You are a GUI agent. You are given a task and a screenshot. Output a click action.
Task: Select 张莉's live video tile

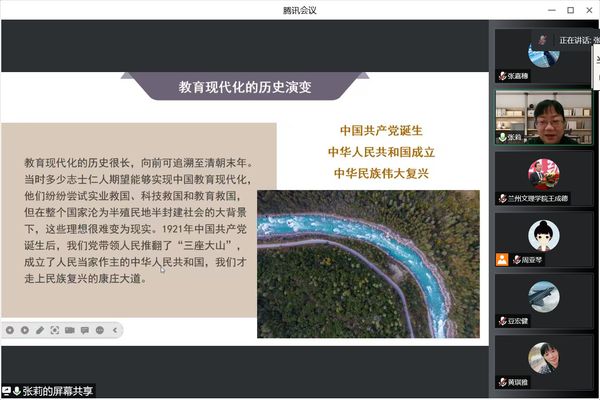click(x=544, y=118)
